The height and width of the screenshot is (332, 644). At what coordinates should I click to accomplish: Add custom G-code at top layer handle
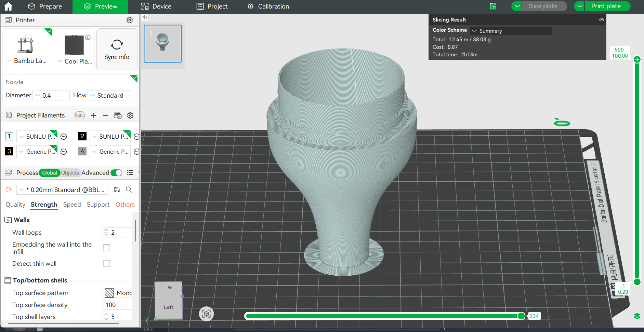click(x=637, y=59)
